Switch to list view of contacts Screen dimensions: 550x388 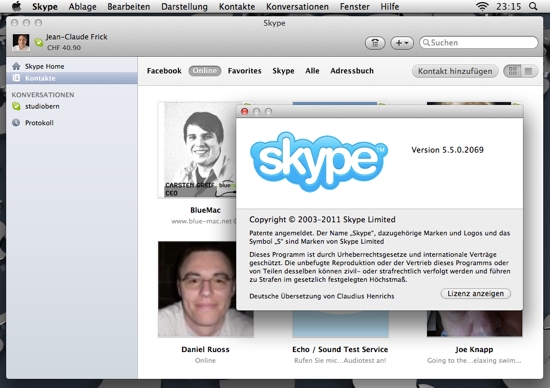(529, 71)
